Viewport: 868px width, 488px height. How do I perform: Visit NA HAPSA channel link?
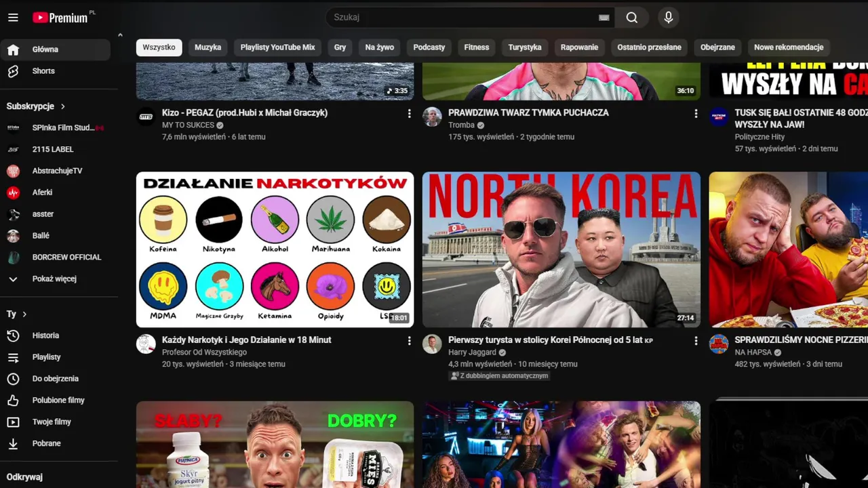[x=753, y=352]
